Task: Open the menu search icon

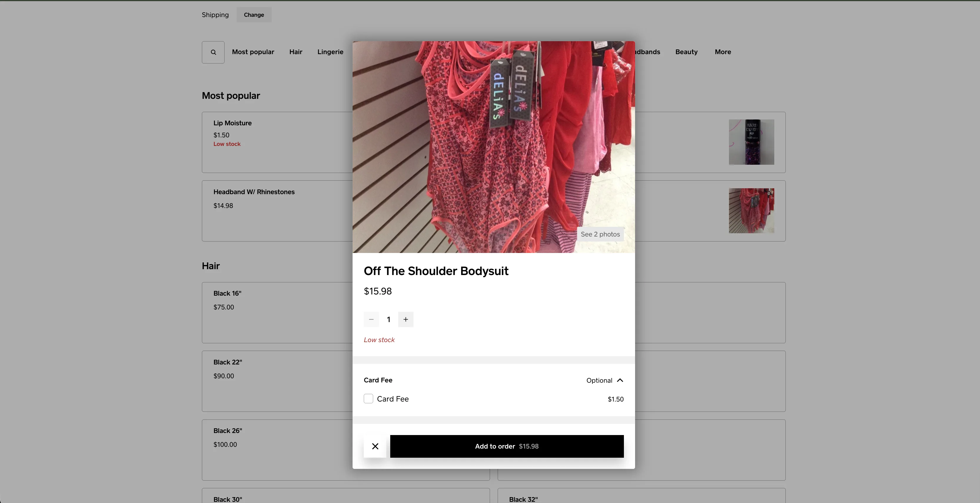Action: pos(213,52)
